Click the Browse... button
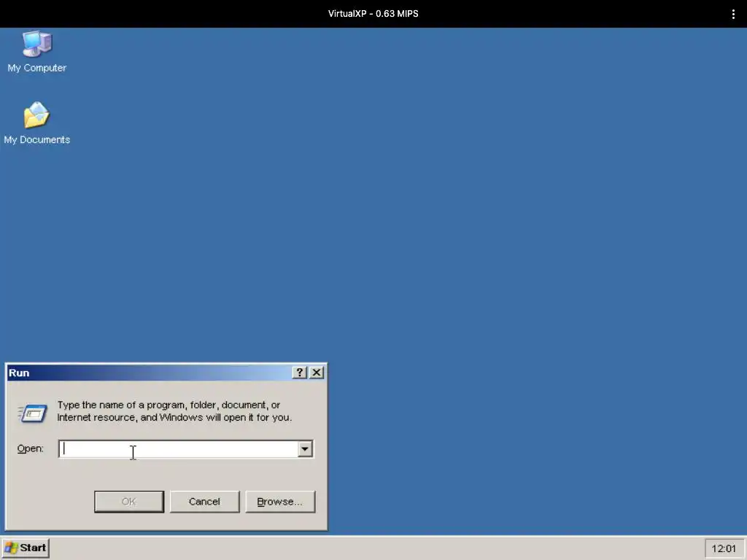 pos(279,502)
